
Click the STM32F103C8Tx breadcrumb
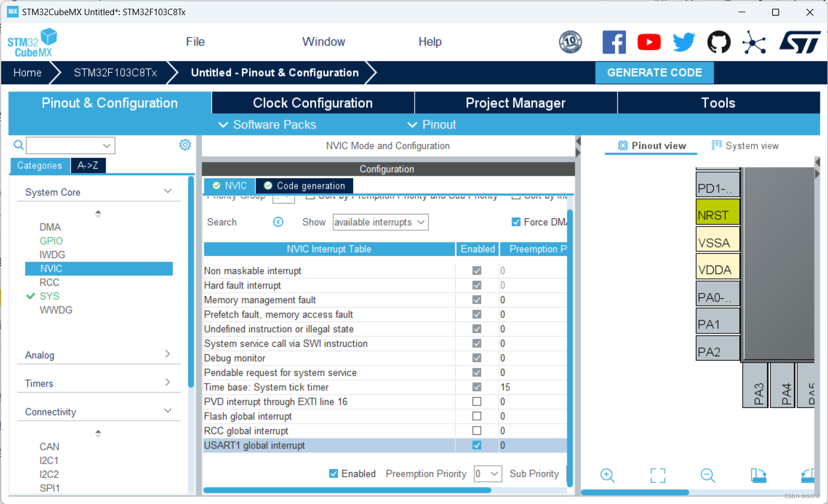(x=115, y=73)
